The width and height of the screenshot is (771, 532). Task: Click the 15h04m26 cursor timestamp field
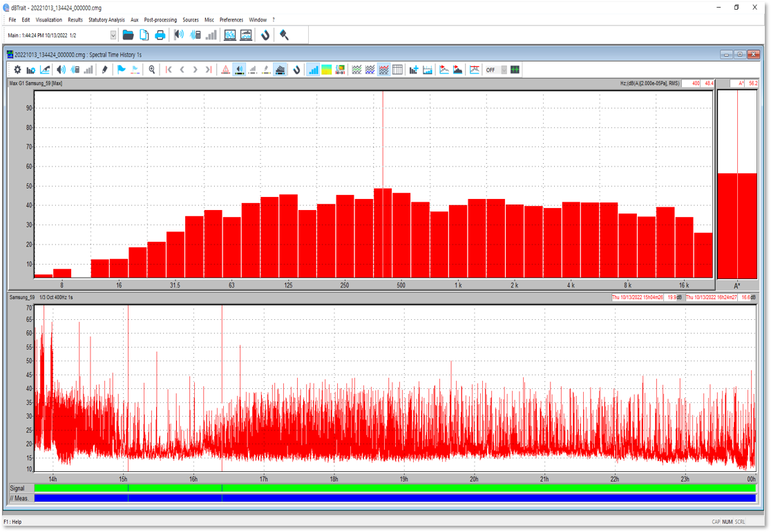637,298
